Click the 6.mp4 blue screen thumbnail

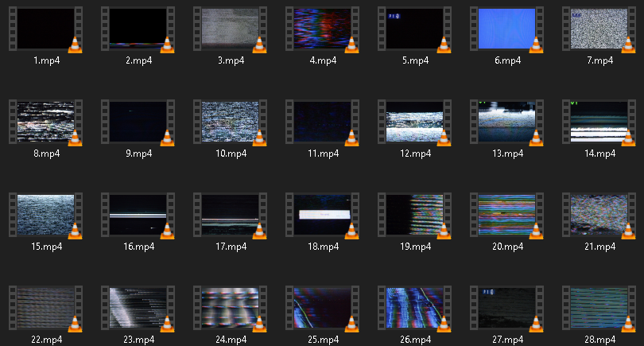506,29
